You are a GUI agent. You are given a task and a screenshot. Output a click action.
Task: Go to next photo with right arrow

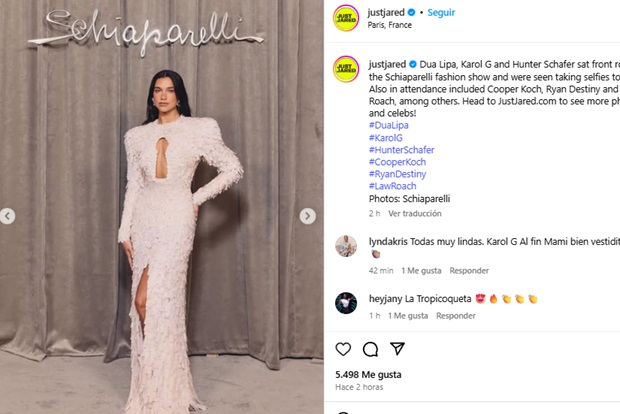[x=307, y=216]
